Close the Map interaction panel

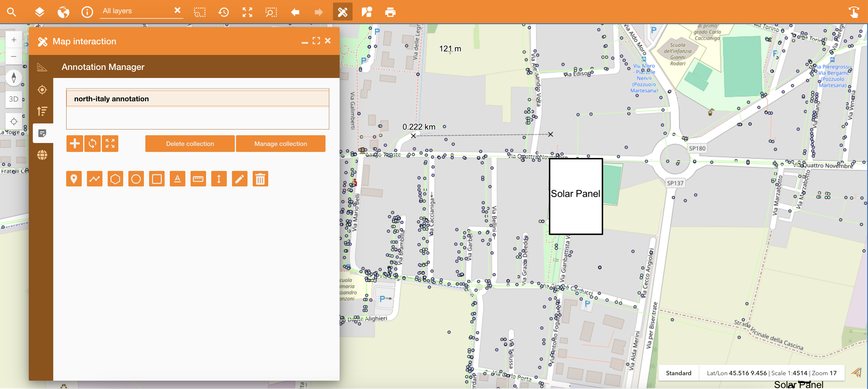[x=328, y=41]
